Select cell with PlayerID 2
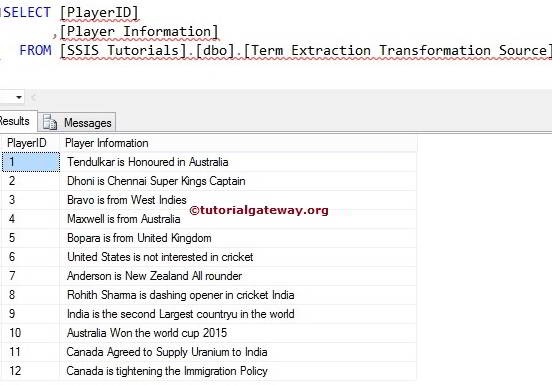Image resolution: width=552 pixels, height=385 pixels. 31,181
